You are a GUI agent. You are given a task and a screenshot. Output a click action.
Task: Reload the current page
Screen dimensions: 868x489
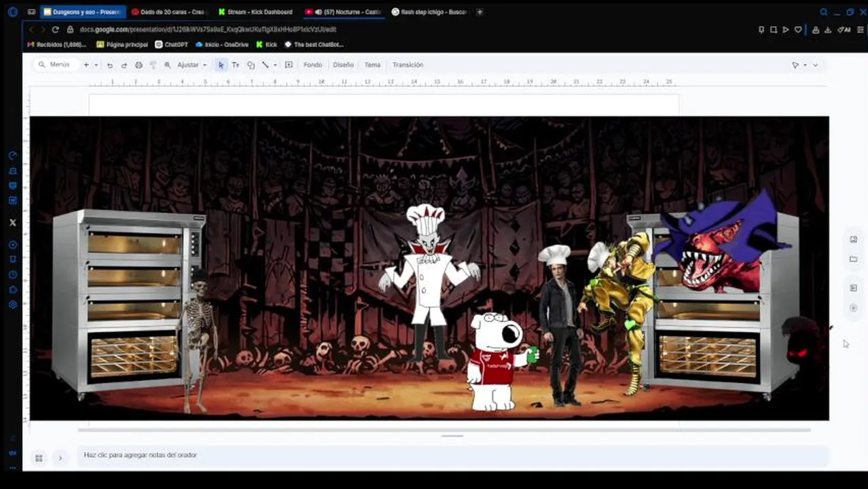pyautogui.click(x=55, y=30)
